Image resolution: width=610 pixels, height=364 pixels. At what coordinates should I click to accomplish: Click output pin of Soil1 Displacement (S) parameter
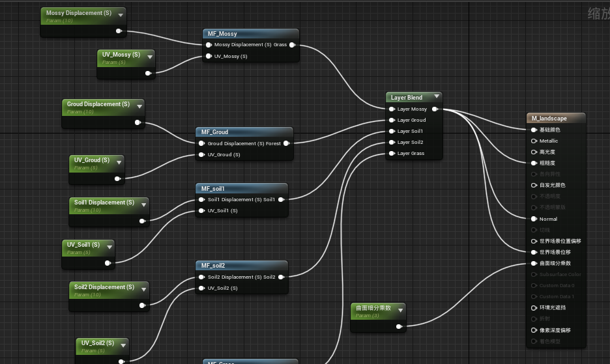[x=142, y=221]
